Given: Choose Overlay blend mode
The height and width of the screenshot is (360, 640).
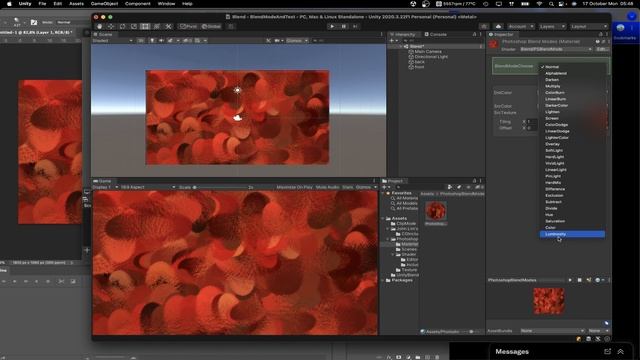Looking at the screenshot, I should pos(572,144).
